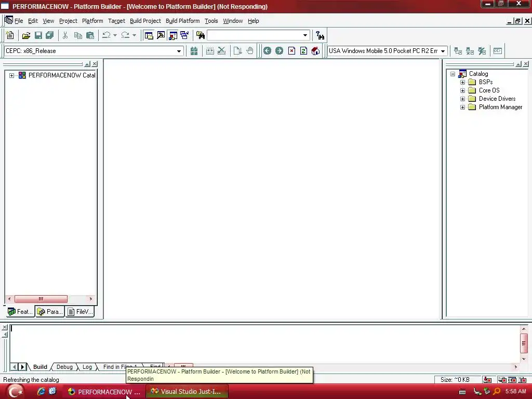Click the Refresh page icon
532x399 pixels.
click(x=303, y=51)
